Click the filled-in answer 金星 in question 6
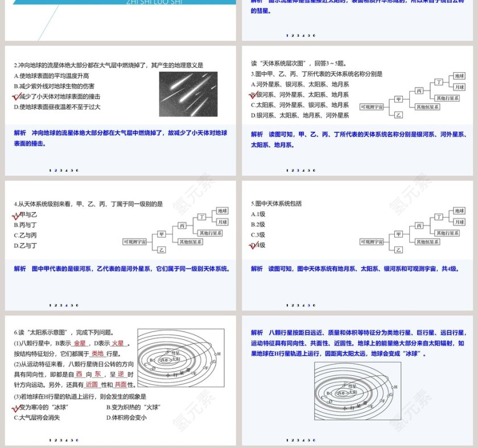 tap(80, 343)
